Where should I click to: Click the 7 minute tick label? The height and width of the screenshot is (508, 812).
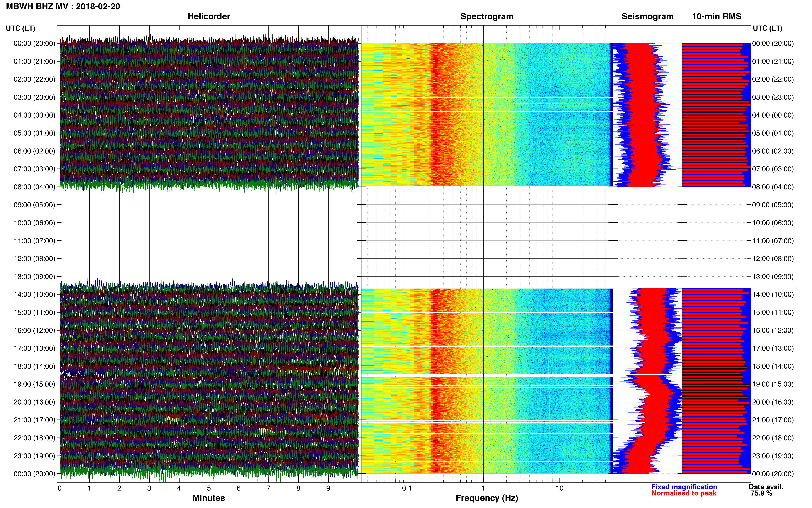pos(269,488)
